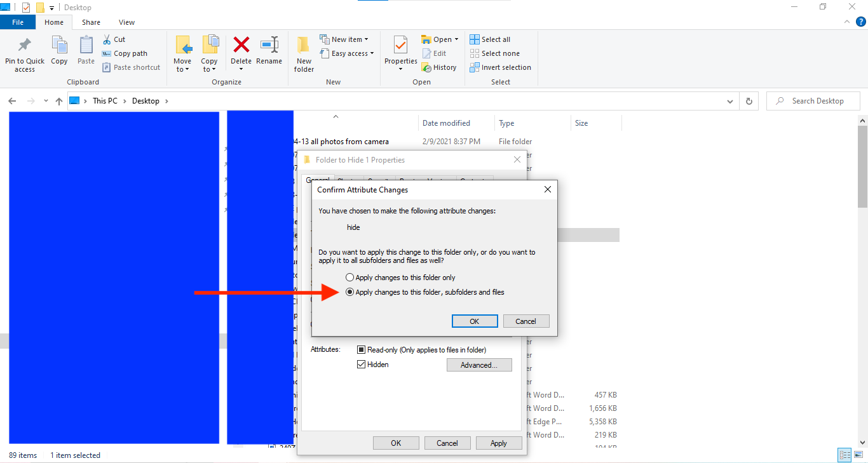Click the Copy icon in Clipboard group
This screenshot has width=868, height=463.
click(59, 46)
